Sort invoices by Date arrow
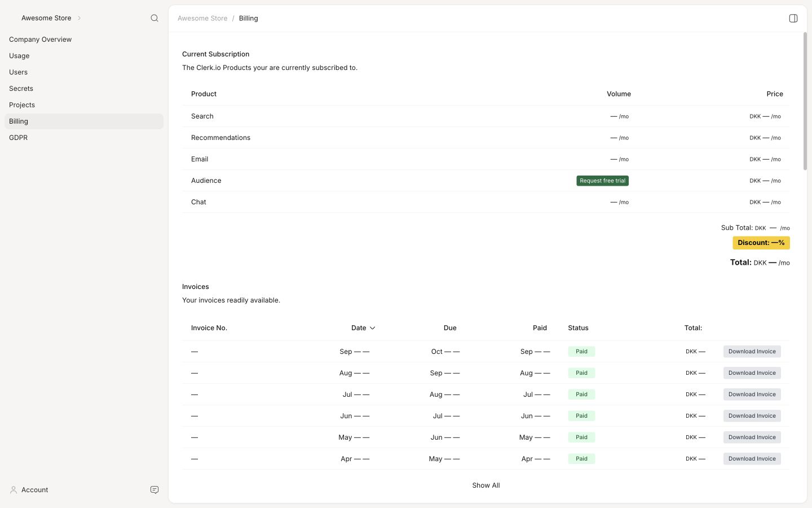 coord(372,328)
